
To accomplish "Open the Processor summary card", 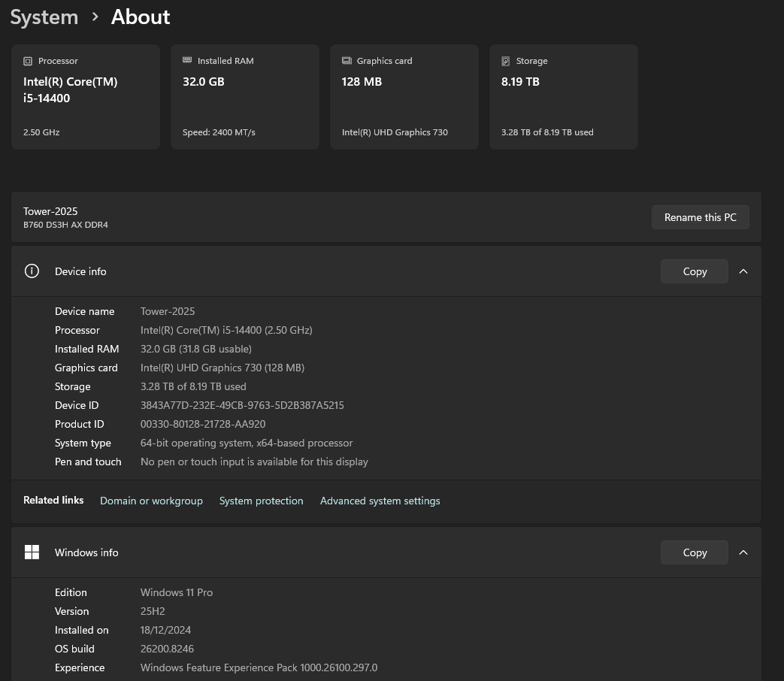I will click(86, 97).
